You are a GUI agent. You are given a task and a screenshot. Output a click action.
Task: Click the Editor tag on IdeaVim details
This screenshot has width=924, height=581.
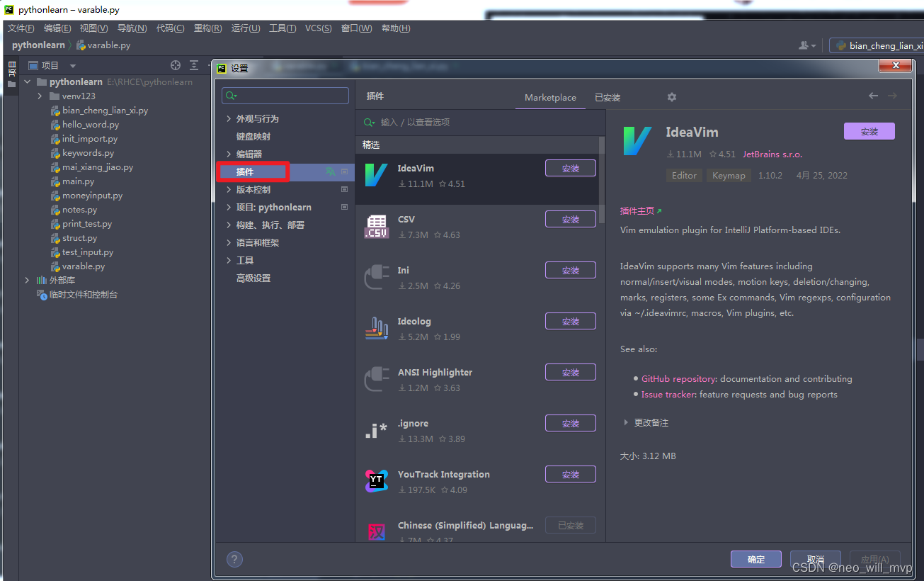point(684,175)
